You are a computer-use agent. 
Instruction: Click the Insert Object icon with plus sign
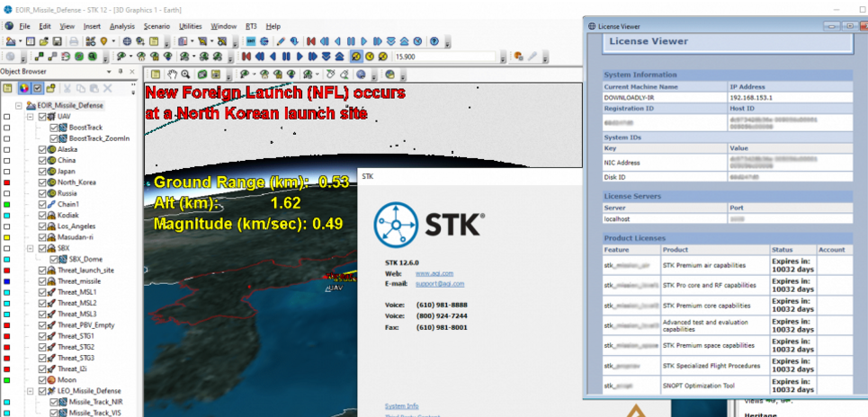(91, 41)
